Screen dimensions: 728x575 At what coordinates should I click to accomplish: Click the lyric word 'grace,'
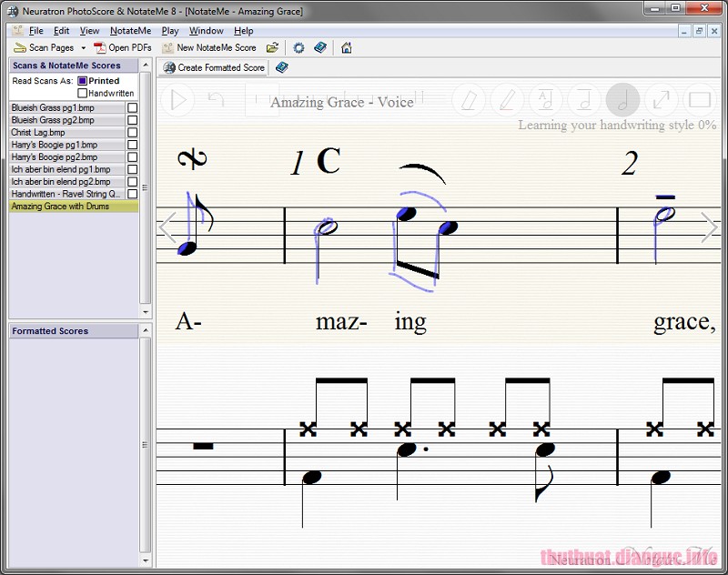tap(685, 321)
